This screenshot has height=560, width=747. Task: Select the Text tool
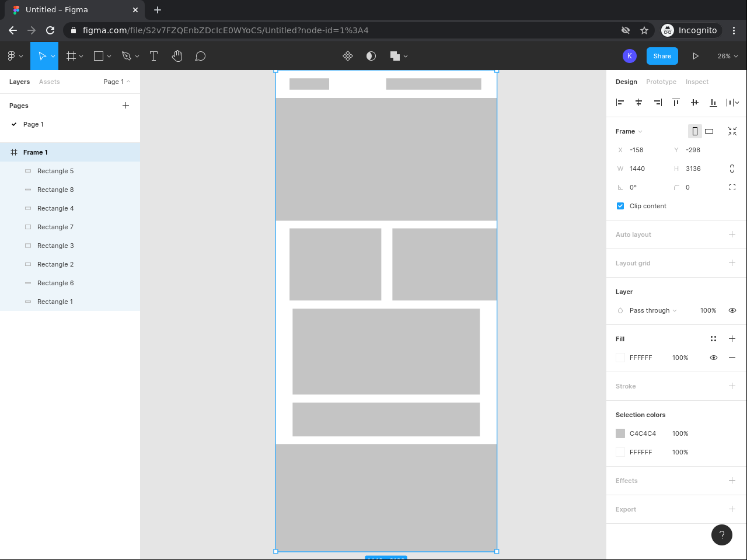pyautogui.click(x=154, y=56)
